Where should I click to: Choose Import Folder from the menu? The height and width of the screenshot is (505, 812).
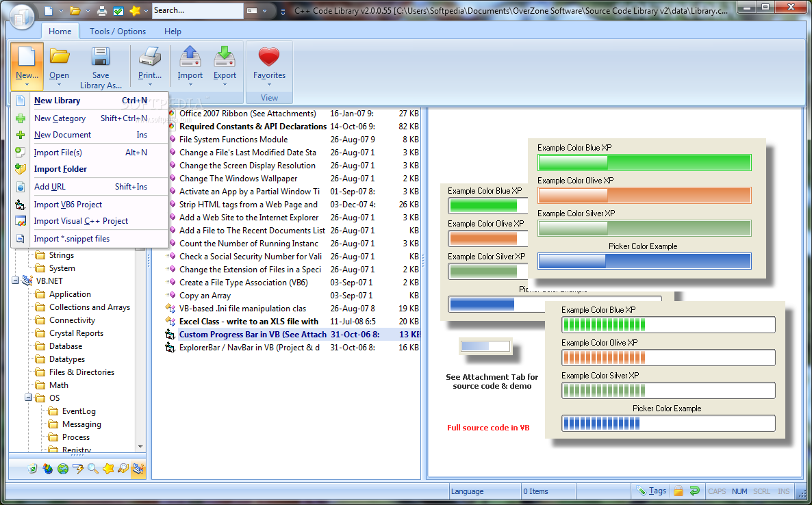(x=90, y=169)
